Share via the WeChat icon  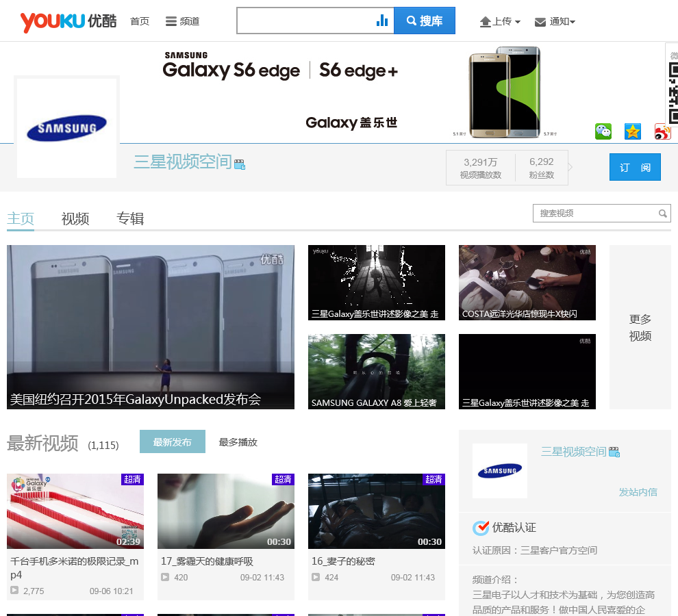pyautogui.click(x=603, y=131)
